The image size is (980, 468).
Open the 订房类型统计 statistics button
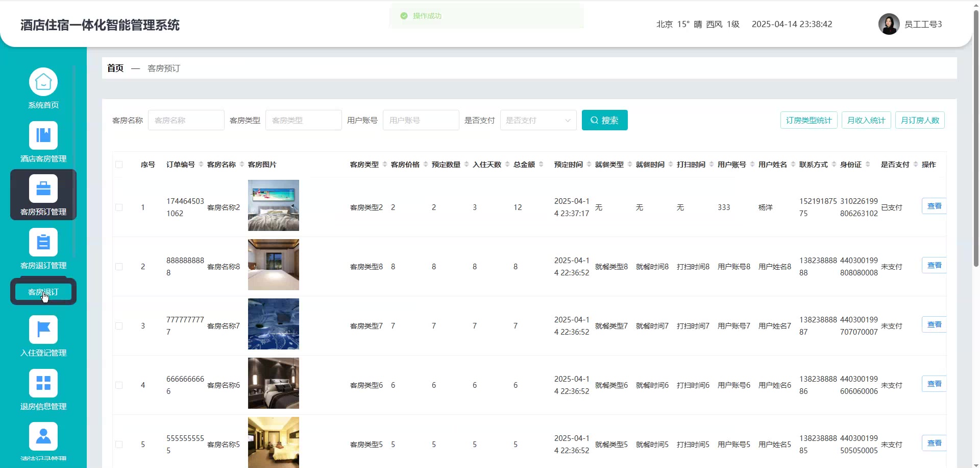click(808, 120)
